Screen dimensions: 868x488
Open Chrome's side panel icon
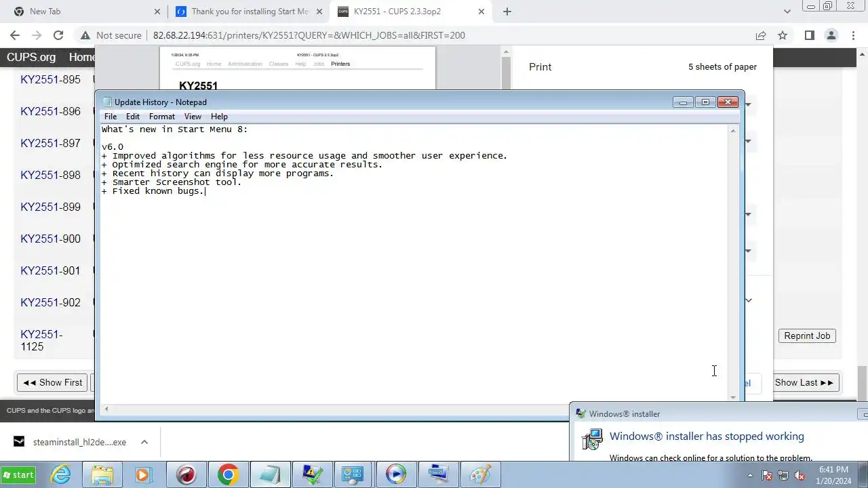(x=809, y=35)
